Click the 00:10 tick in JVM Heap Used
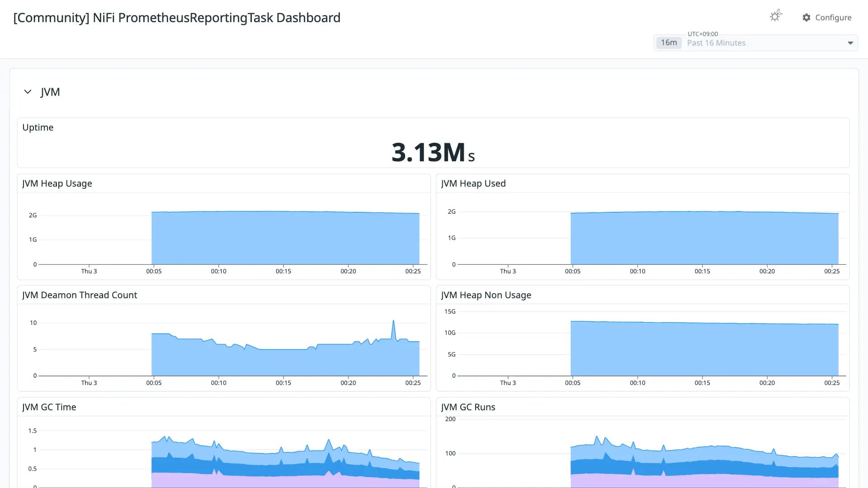The width and height of the screenshot is (868, 488). 637,271
